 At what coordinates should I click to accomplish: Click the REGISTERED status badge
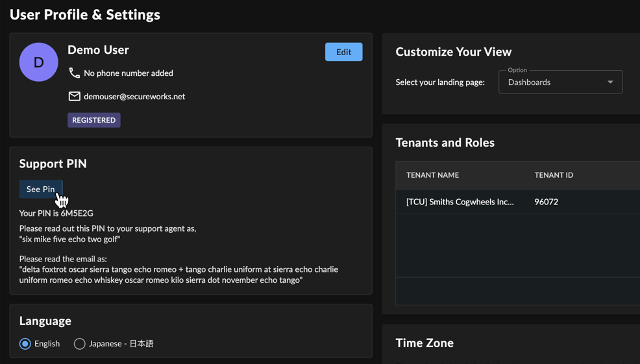[x=94, y=120]
